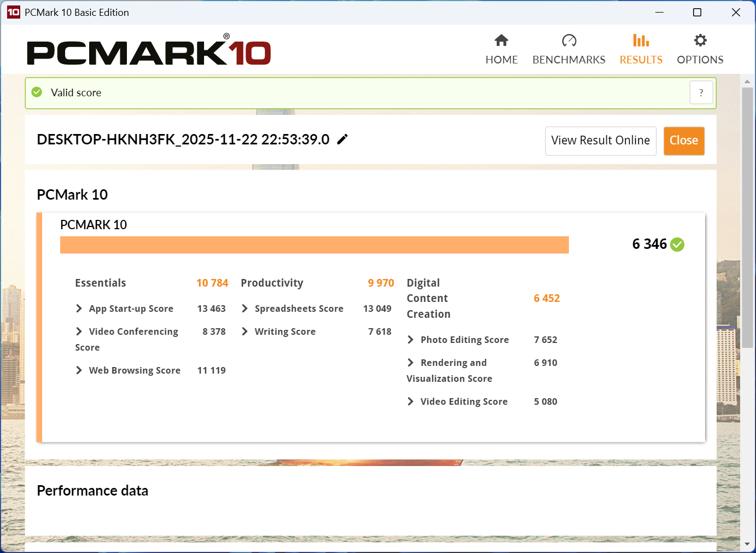This screenshot has height=553, width=756.
Task: Expand the App Start-up Score row
Action: tap(79, 308)
